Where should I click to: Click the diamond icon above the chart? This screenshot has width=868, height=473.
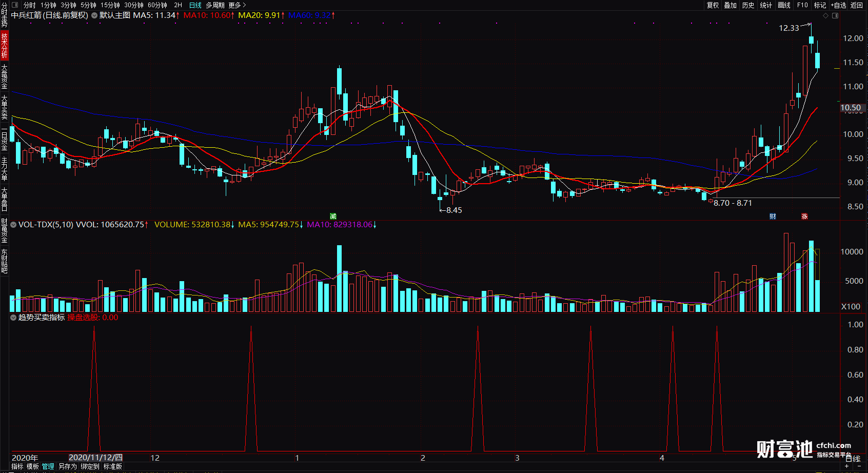click(x=825, y=16)
